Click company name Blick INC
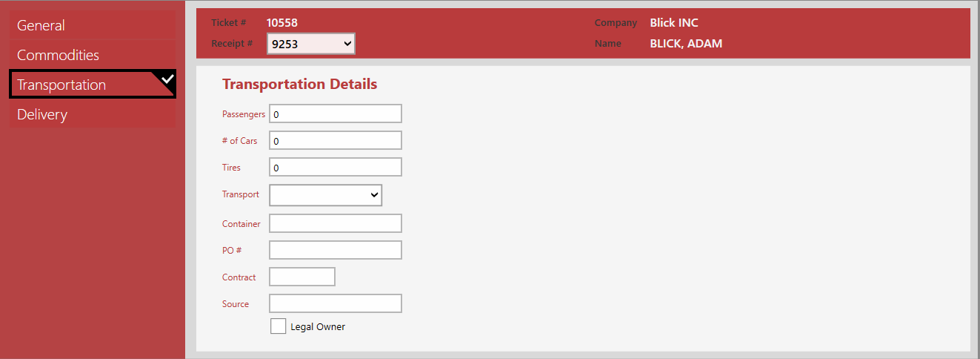The height and width of the screenshot is (359, 980). (x=674, y=23)
